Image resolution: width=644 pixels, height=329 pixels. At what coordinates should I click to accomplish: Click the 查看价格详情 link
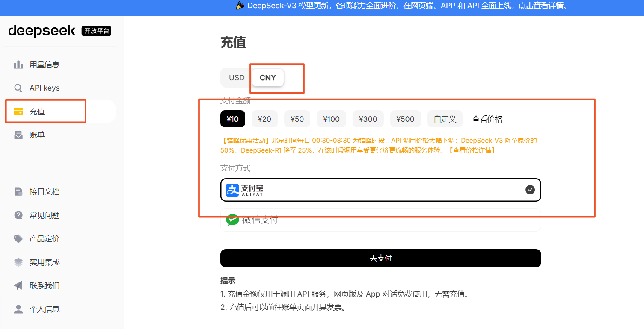coord(473,150)
